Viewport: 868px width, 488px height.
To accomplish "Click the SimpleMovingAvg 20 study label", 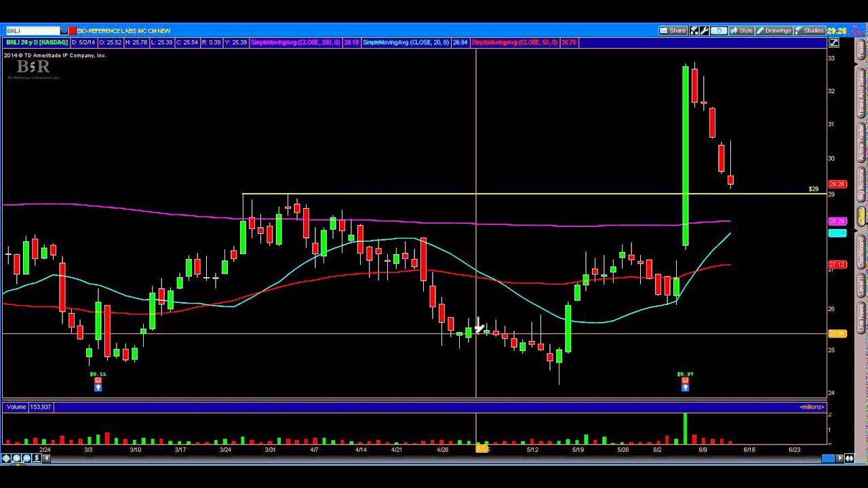I will point(406,43).
